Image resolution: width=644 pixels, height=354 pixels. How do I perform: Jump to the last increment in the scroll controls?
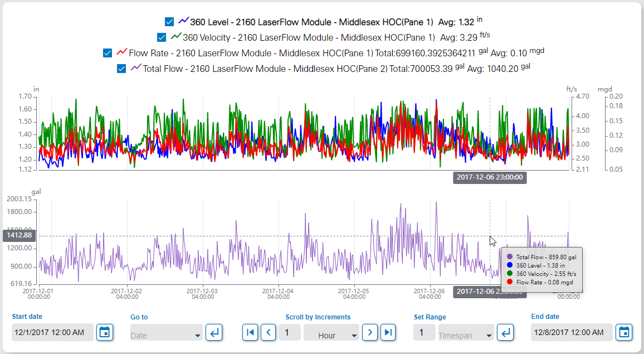(x=388, y=332)
